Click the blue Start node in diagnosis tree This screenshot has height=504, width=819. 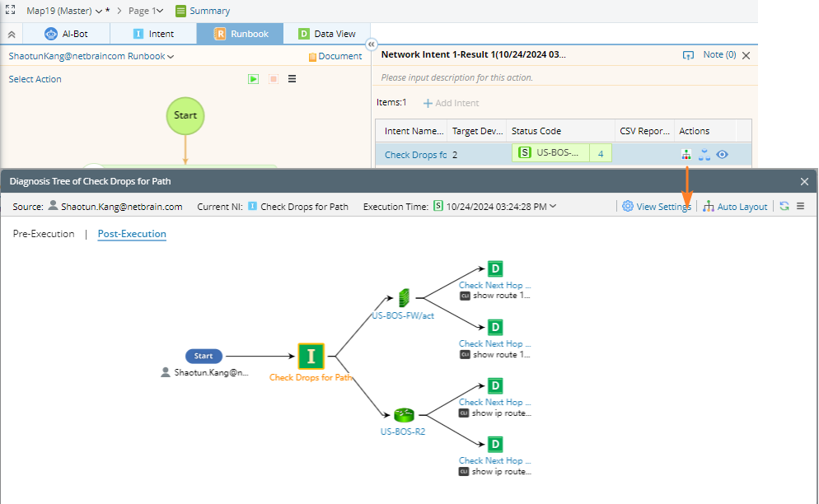tap(204, 357)
